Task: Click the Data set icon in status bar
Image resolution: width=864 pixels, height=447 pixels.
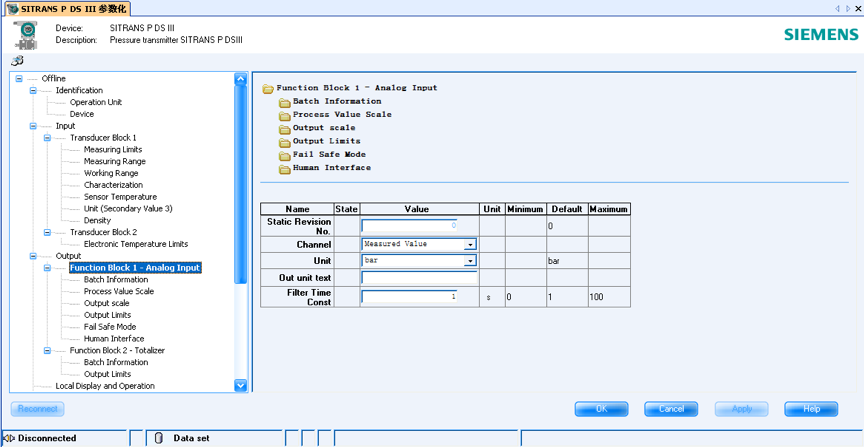Action: point(159,438)
